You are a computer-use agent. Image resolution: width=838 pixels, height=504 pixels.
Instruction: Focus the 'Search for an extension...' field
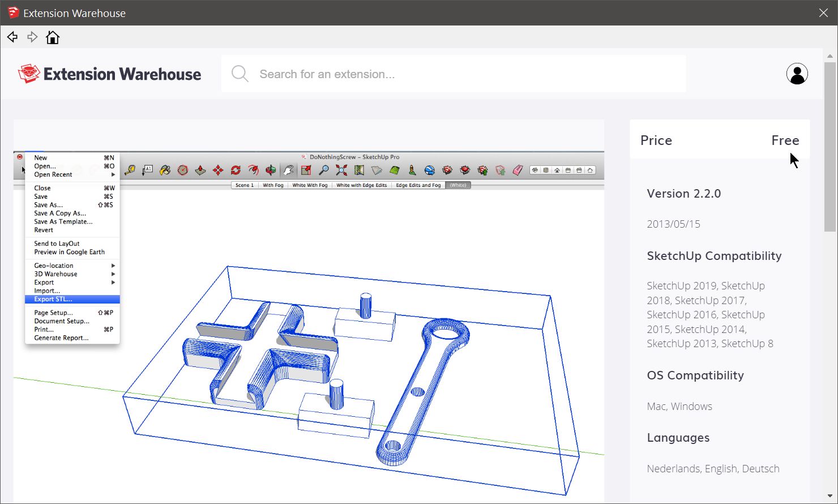coord(454,74)
